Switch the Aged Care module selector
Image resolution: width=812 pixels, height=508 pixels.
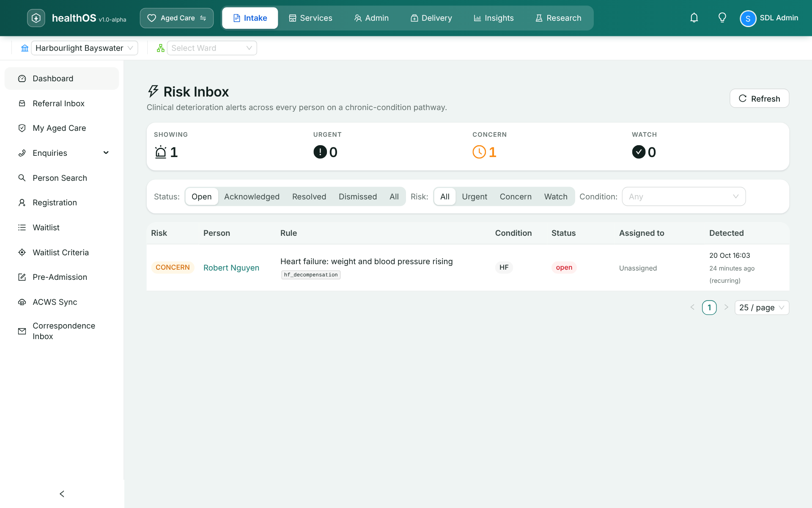pyautogui.click(x=177, y=18)
